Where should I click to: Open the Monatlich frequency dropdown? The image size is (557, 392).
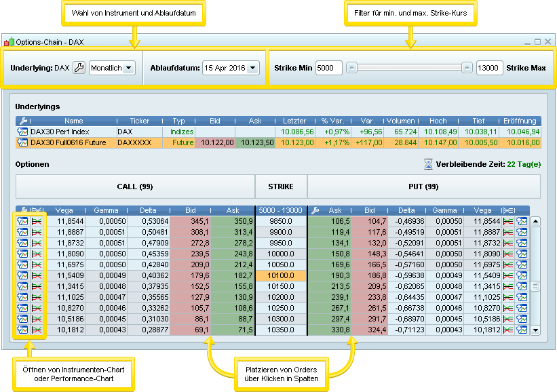[x=112, y=68]
